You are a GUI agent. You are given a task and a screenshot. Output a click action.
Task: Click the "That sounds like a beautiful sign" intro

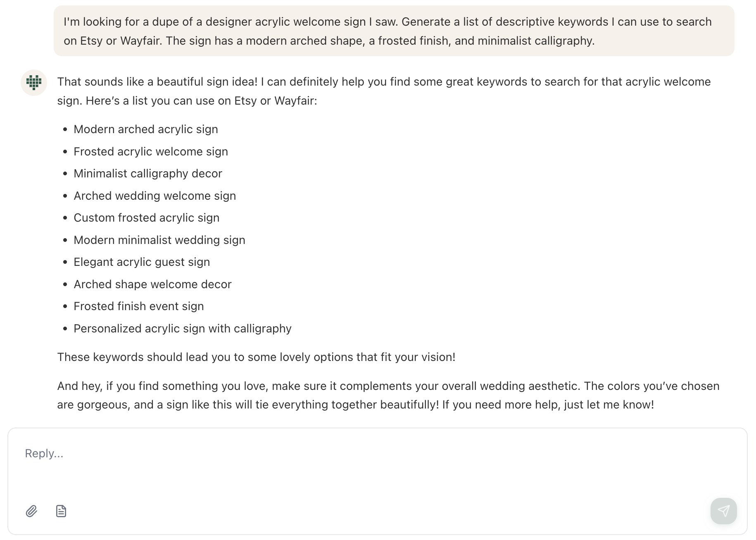pos(383,91)
